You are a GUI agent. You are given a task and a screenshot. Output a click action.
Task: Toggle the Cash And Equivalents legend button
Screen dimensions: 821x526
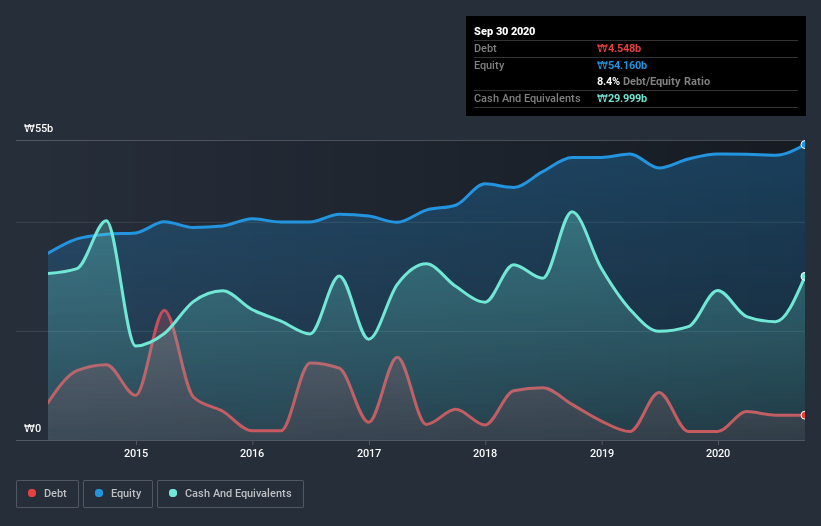(x=230, y=494)
